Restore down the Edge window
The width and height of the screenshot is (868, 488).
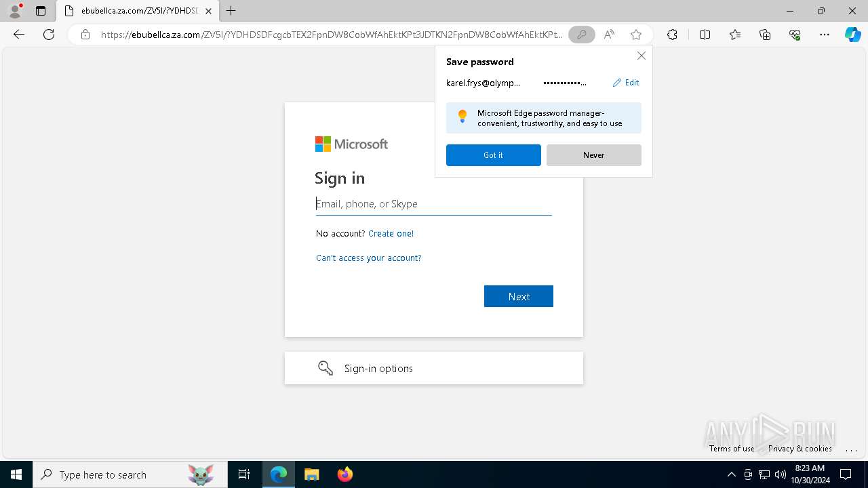(x=821, y=11)
